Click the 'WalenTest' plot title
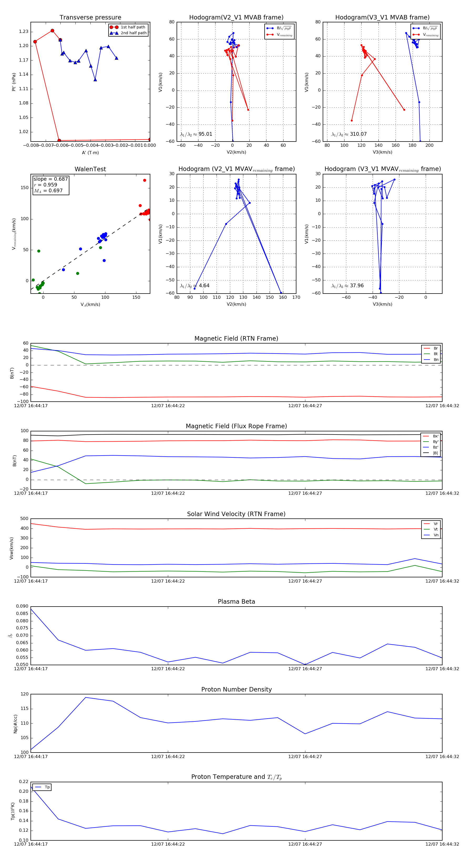The width and height of the screenshot is (473, 868). [90, 169]
